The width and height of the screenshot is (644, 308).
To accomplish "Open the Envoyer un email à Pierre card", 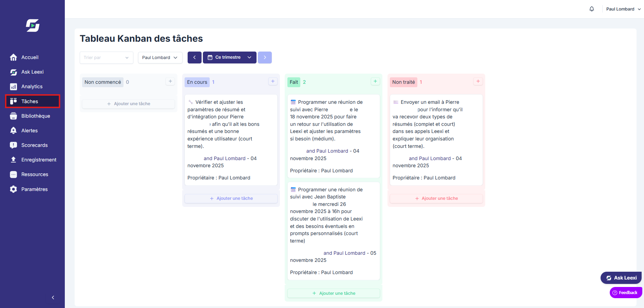I will (x=436, y=140).
